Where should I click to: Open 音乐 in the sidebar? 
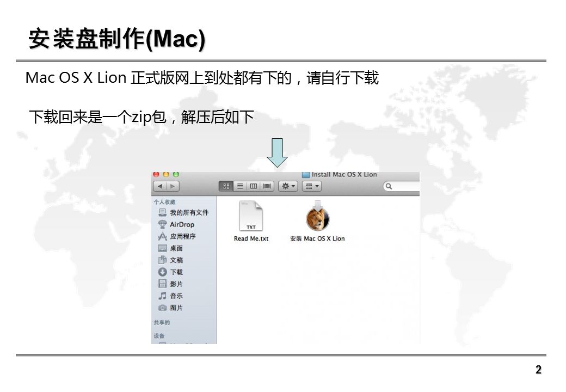(170, 296)
